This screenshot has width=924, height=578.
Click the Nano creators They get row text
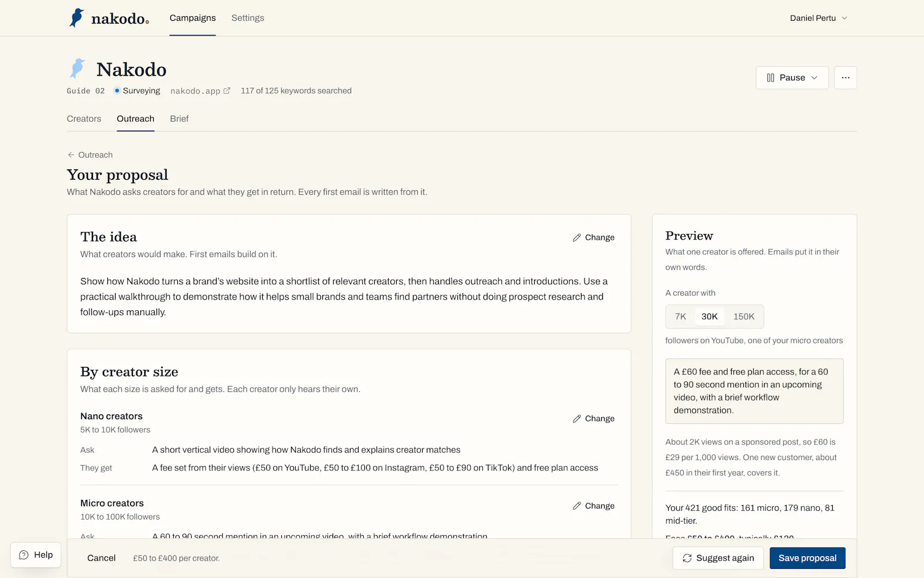[375, 468]
